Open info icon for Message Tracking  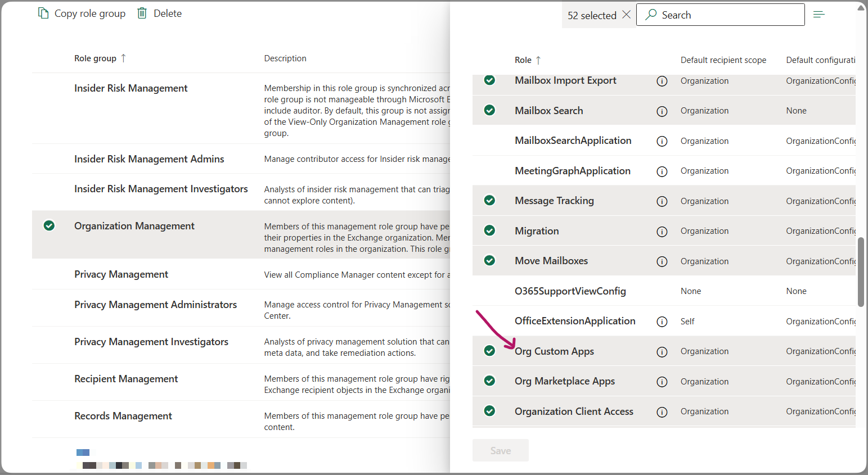(662, 201)
